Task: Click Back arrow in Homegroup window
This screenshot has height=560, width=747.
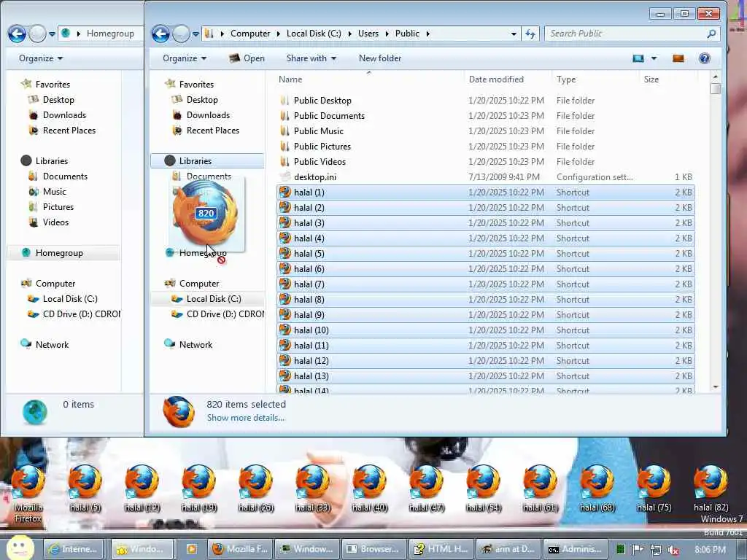Action: click(x=17, y=34)
